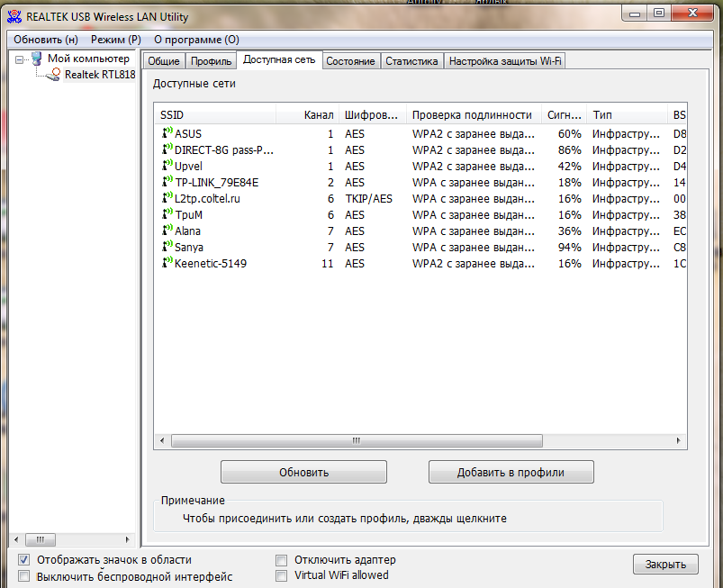Screen dimensions: 723x588
Task: Click the My Computer icon in tree
Action: point(36,59)
